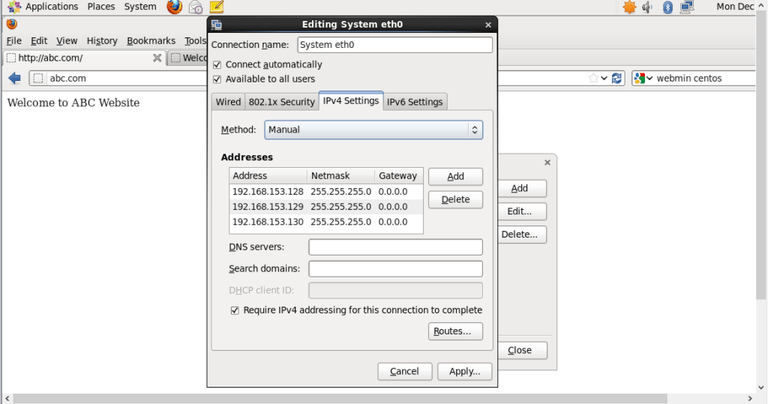The width and height of the screenshot is (768, 404).
Task: Click the Apply... button
Action: tap(465, 372)
